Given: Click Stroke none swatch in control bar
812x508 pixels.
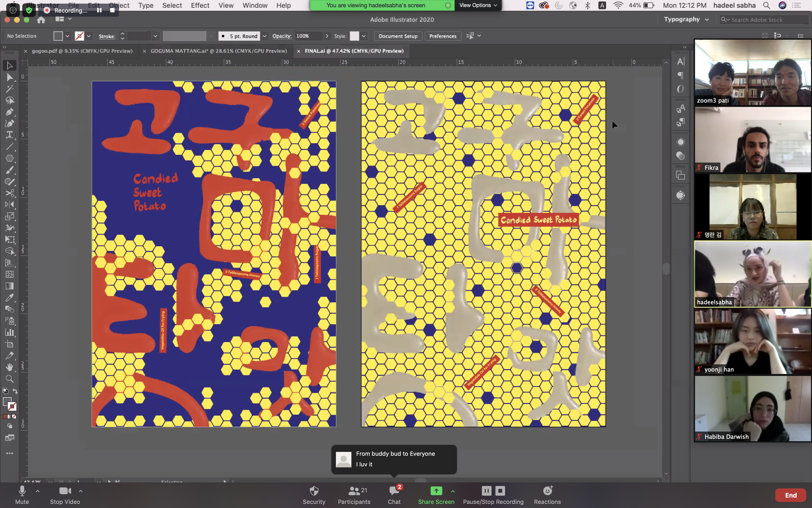Looking at the screenshot, I should tap(80, 36).
